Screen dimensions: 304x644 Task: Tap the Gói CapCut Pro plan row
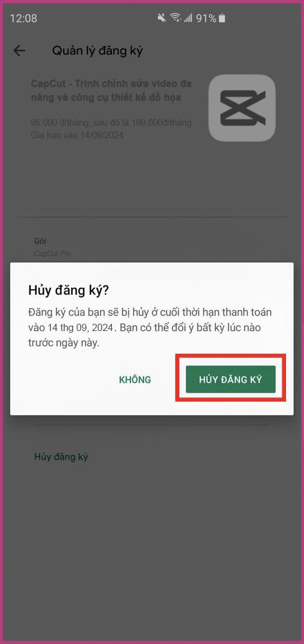(152, 247)
